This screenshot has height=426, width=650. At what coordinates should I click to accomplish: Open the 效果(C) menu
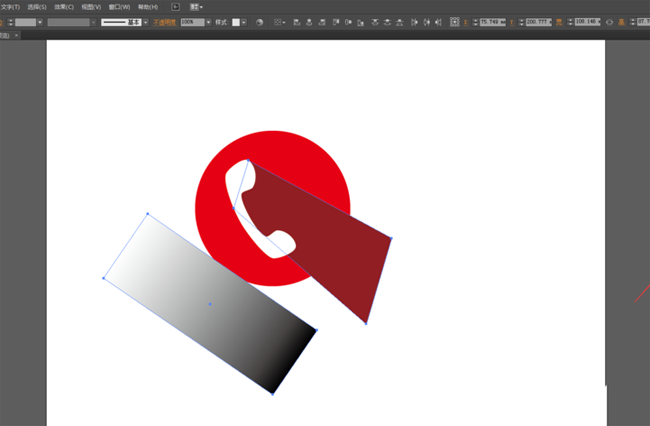click(x=64, y=6)
